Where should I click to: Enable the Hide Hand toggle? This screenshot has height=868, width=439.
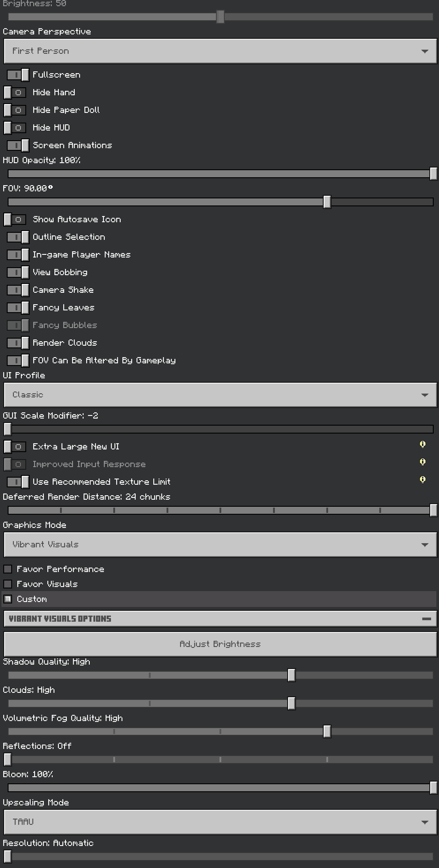[x=15, y=92]
